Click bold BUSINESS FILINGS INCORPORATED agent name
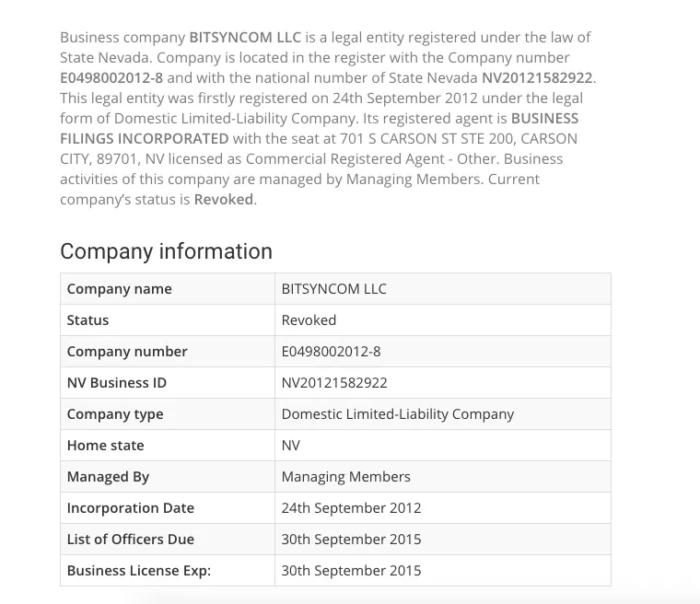Image resolution: width=700 pixels, height=604 pixels. (145, 138)
